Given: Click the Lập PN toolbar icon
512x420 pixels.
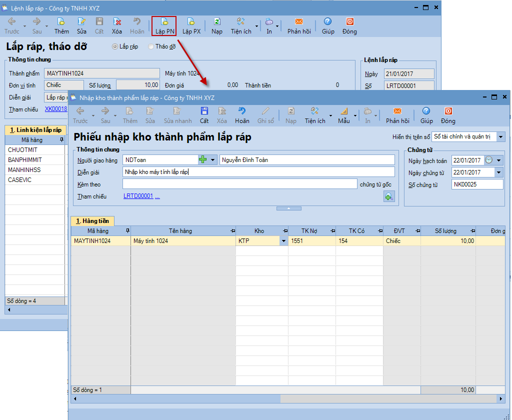Looking at the screenshot, I should pos(164,22).
